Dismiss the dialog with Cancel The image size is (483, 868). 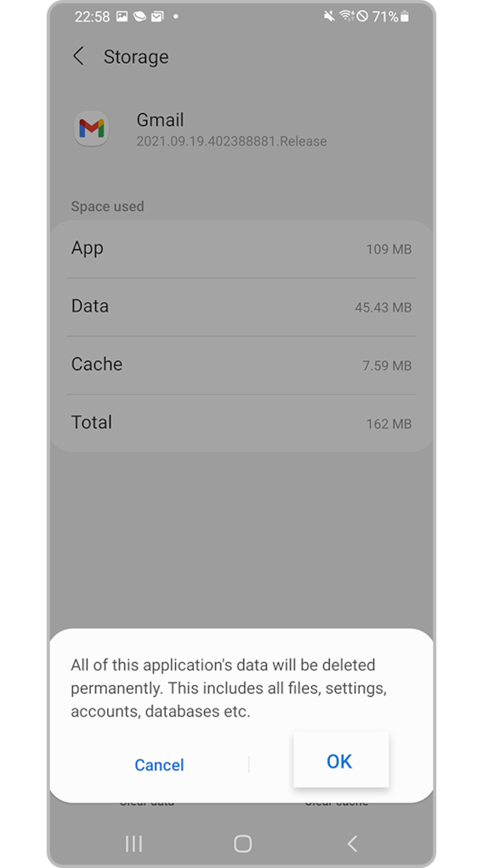tap(159, 764)
